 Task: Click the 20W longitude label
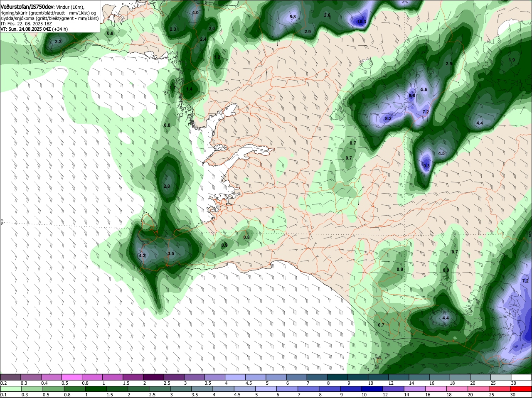tap(405, 2)
